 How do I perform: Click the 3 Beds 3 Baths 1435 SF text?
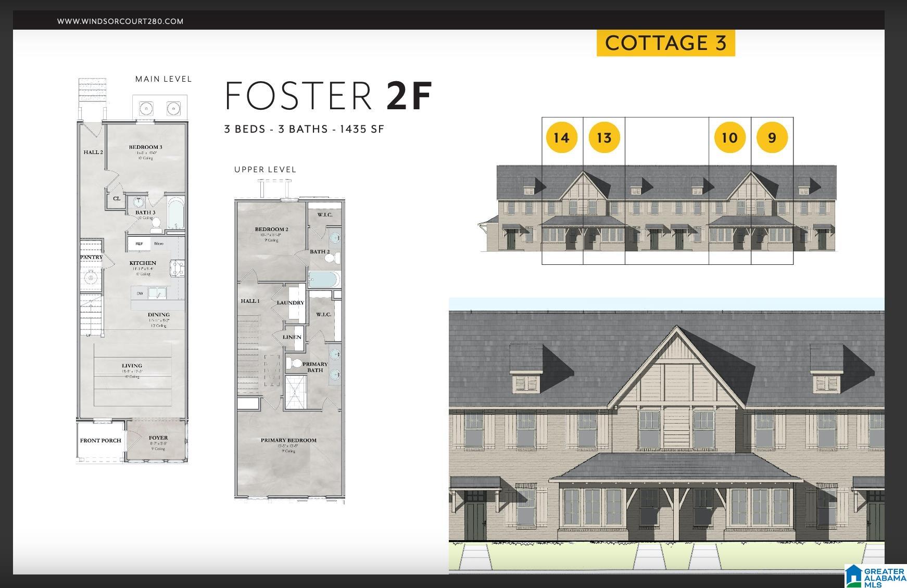click(304, 129)
